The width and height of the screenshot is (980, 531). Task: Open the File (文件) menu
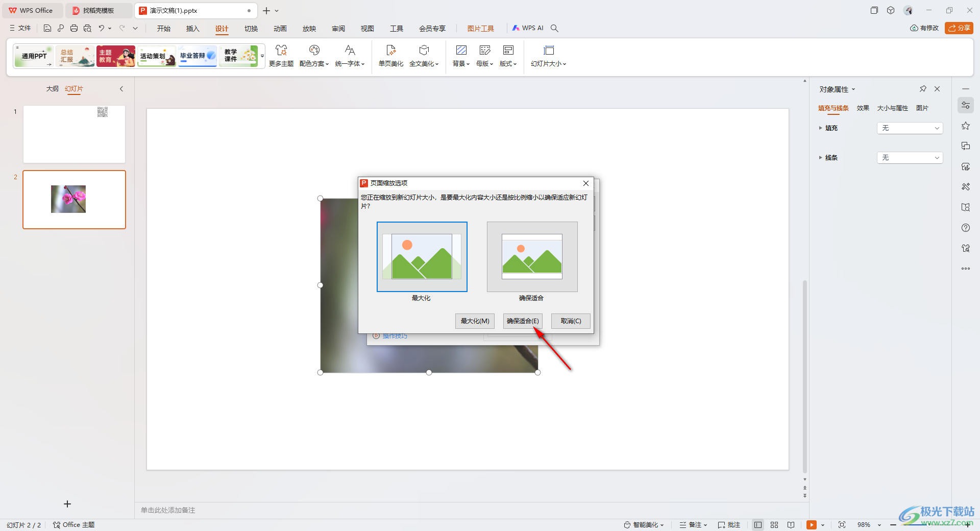coord(20,28)
